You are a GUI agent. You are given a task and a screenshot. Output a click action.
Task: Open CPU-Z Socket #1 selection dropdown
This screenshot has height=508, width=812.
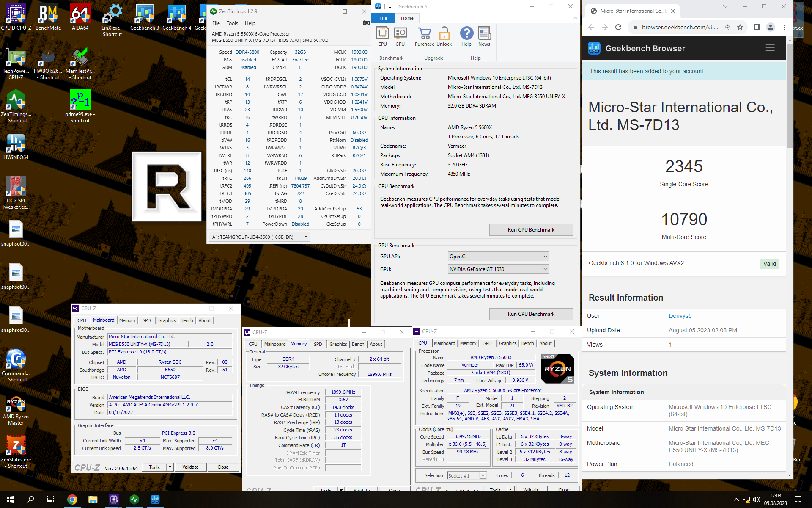[466, 476]
